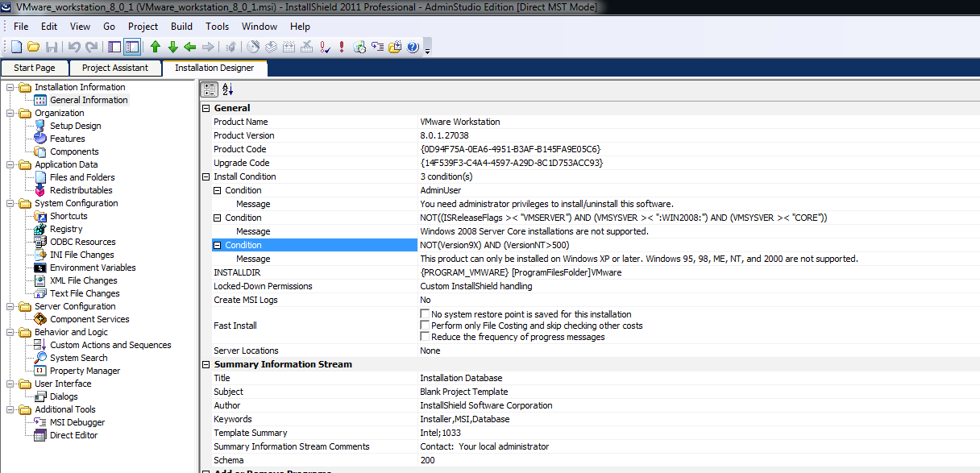This screenshot has height=473, width=980.
Task: Click the Direct Editor icon in the tree
Action: [40, 435]
